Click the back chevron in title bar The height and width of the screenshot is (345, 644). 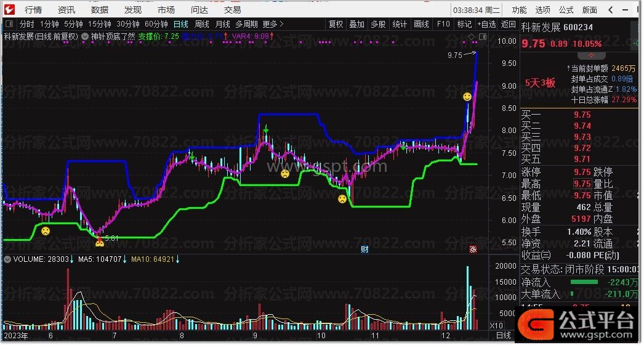(x=611, y=10)
